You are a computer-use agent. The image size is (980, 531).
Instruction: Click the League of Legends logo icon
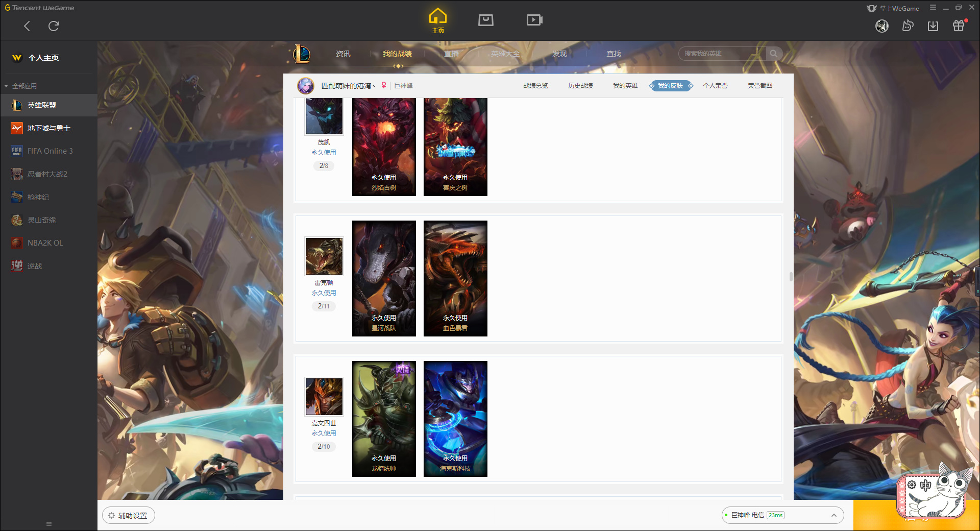tap(302, 54)
